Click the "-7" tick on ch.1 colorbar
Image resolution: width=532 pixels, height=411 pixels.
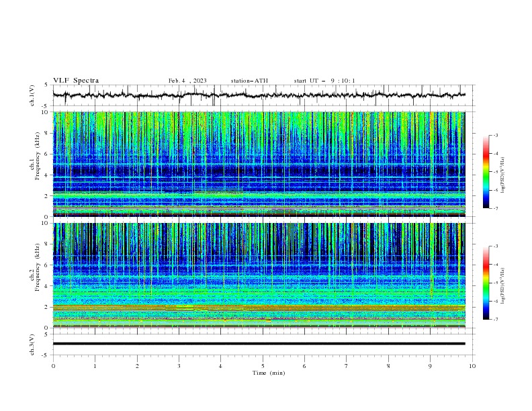click(x=495, y=209)
